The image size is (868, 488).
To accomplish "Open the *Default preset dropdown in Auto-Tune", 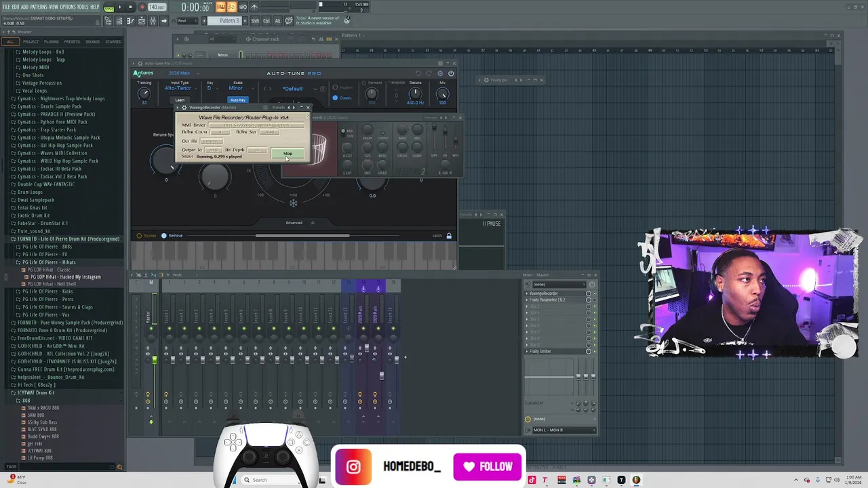I will pyautogui.click(x=294, y=89).
